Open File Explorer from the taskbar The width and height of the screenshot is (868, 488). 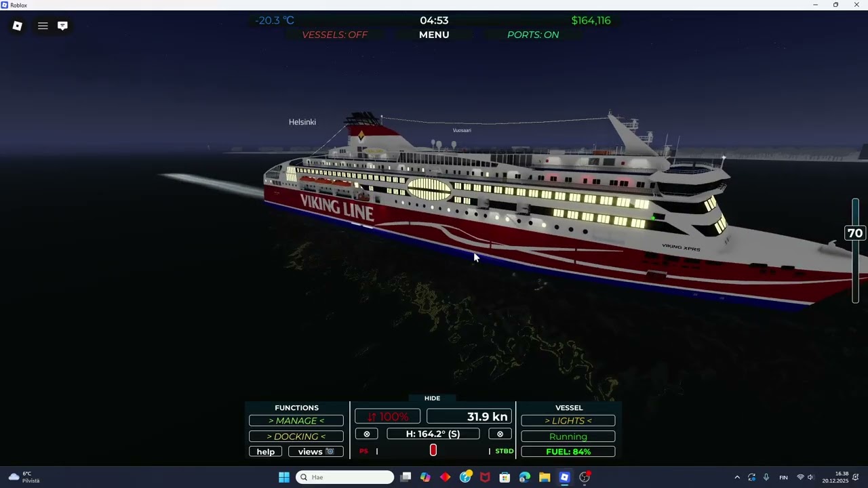pos(545,477)
